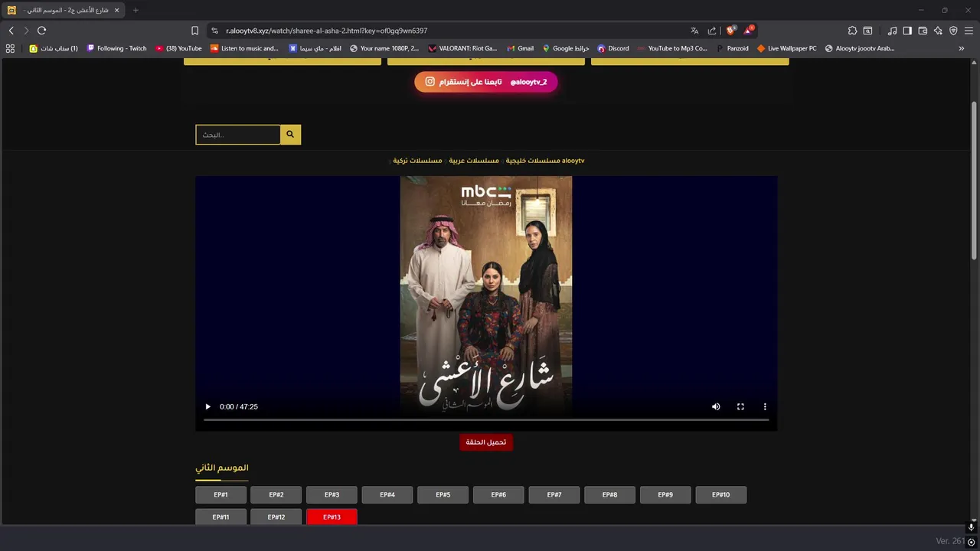Open a new tab with plus button
The width and height of the screenshot is (980, 551).
click(x=136, y=10)
